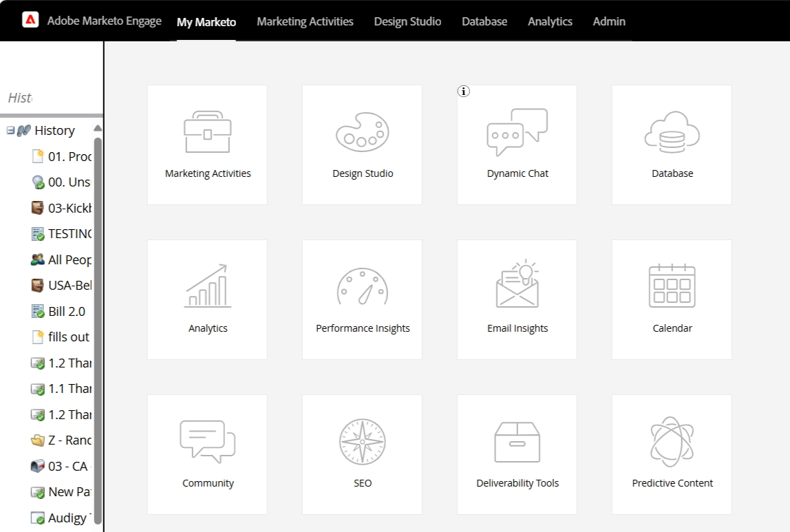This screenshot has height=532, width=790.
Task: Focus the tree search field
Action: click(x=52, y=98)
